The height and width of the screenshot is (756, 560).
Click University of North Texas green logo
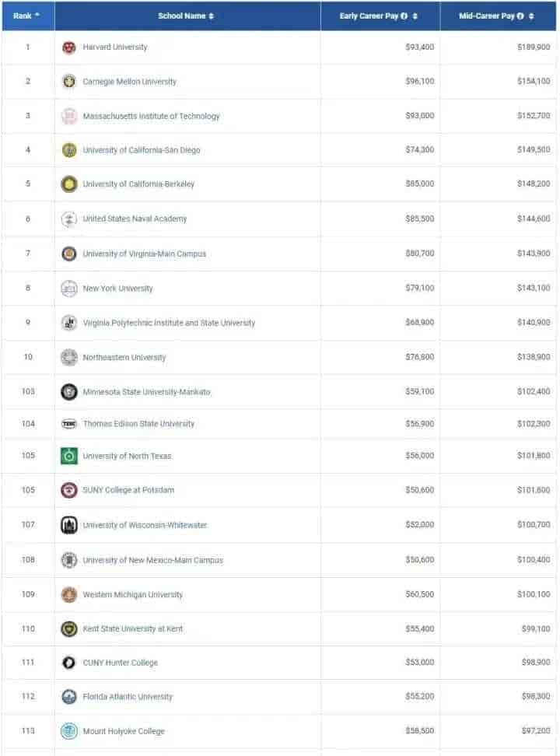tap(69, 456)
